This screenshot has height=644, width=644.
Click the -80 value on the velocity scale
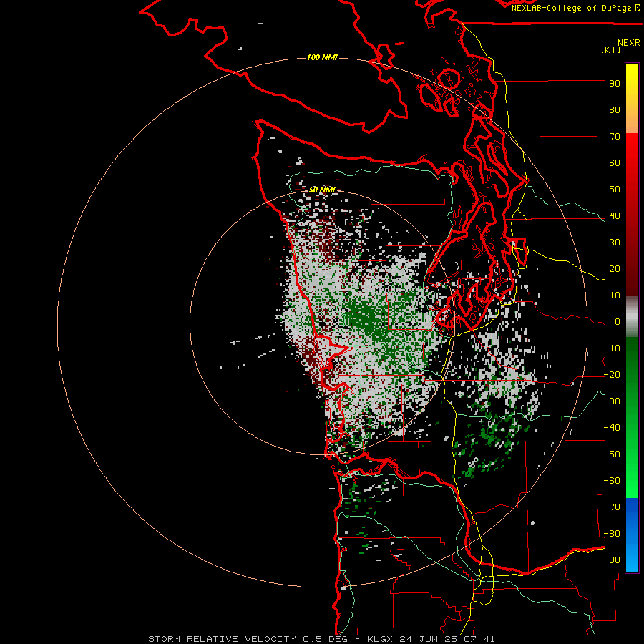coord(612,534)
